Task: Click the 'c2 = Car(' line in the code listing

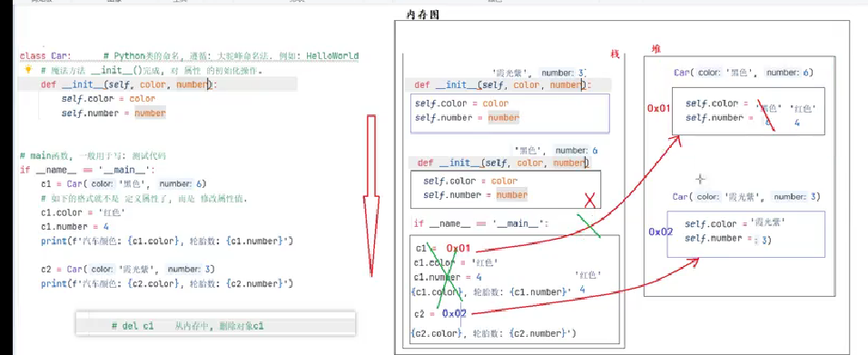Action: tap(128, 269)
